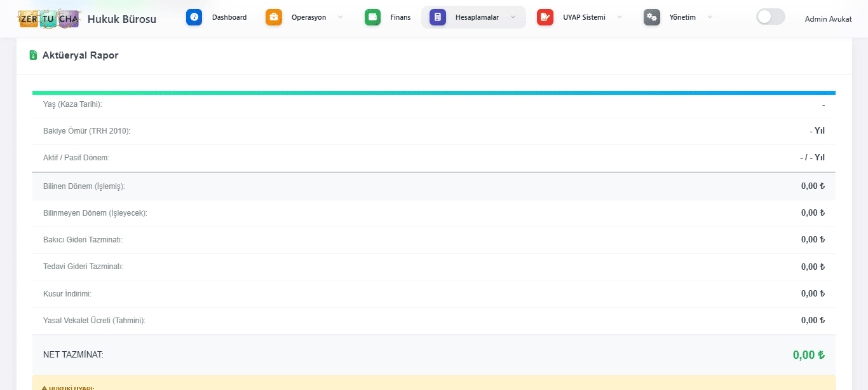868x390 pixels.
Task: Open the Operasyon menu
Action: [305, 17]
